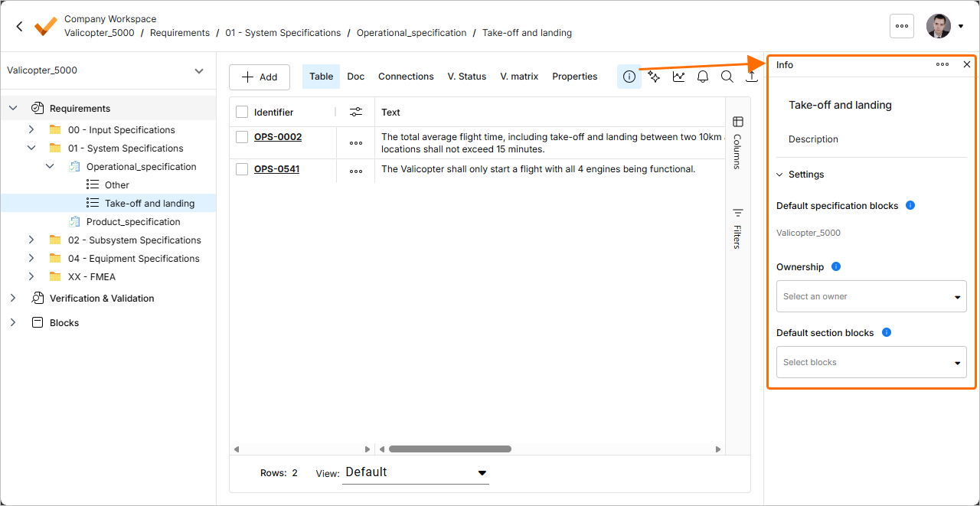Select Take-off and landing tree item
Screen dimensions: 980x506
[x=108, y=203]
